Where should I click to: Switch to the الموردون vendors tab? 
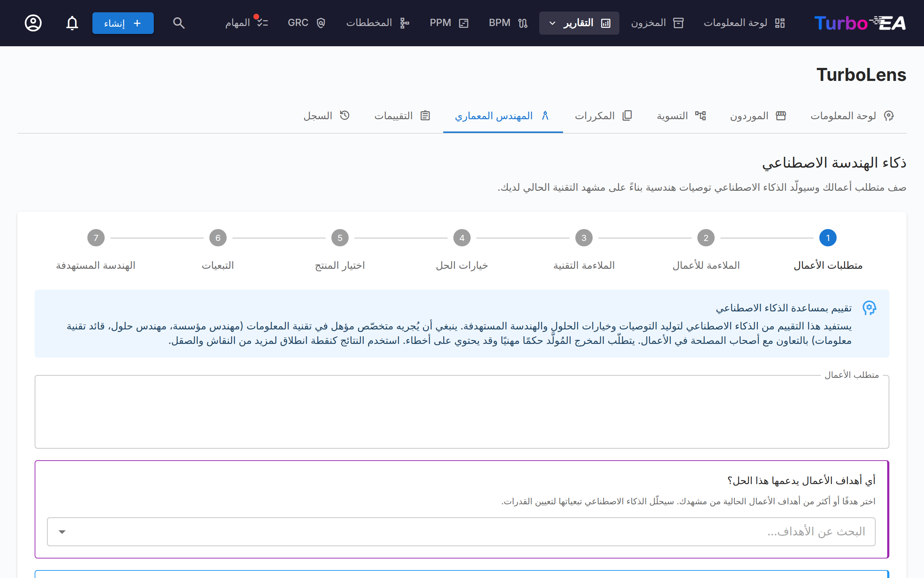pyautogui.click(x=758, y=116)
